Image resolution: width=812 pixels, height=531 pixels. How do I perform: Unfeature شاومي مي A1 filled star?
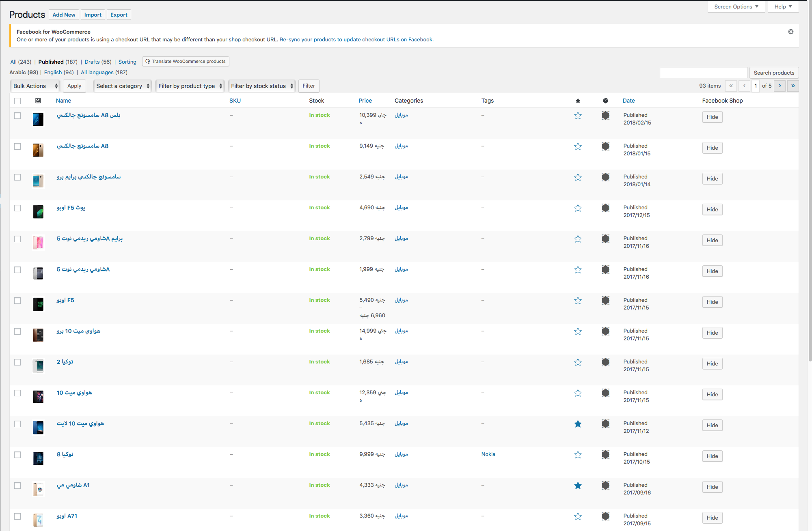pyautogui.click(x=578, y=486)
